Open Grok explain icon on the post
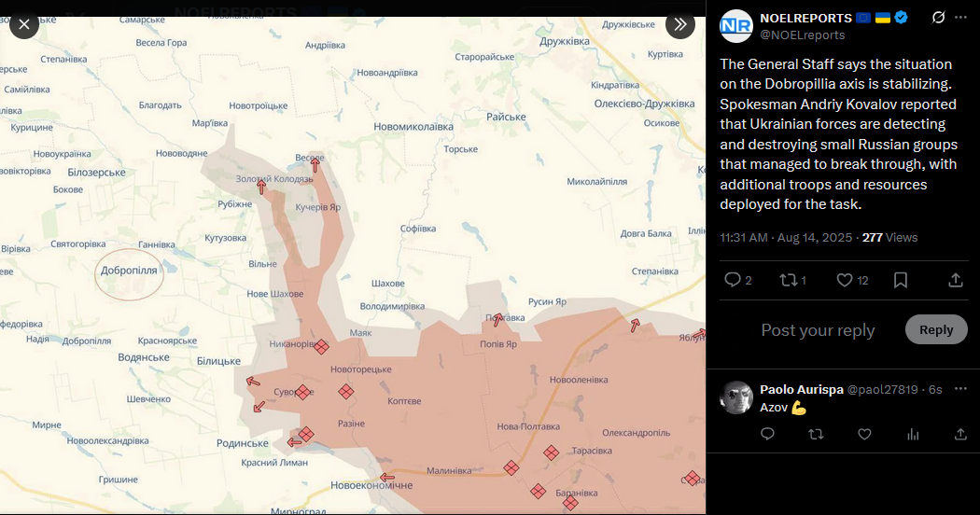 (x=938, y=18)
